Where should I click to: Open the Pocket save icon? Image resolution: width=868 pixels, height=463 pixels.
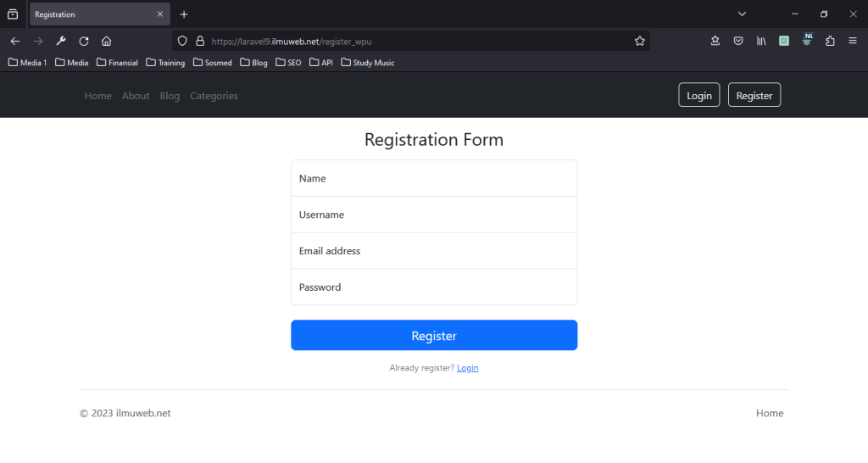point(738,41)
